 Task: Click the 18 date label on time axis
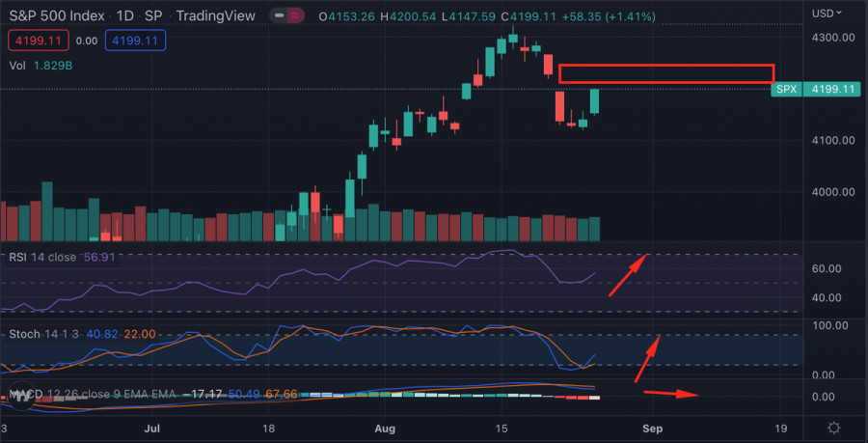(268, 429)
